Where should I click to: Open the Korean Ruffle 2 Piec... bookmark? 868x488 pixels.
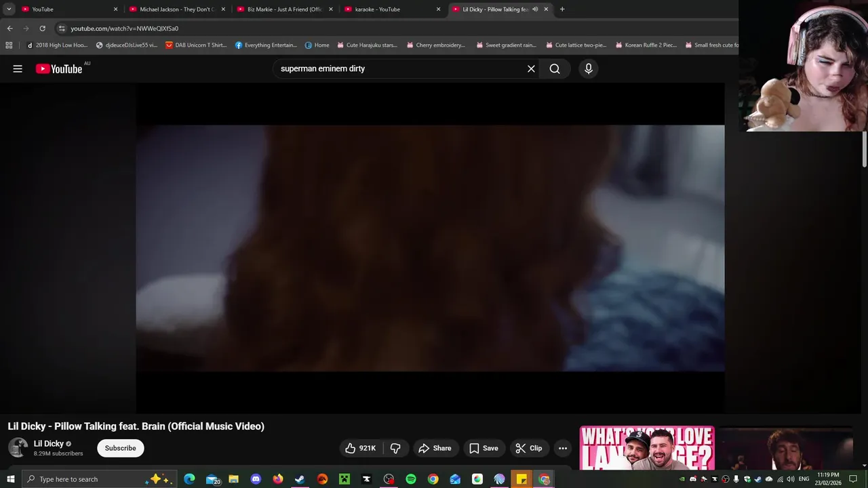click(x=646, y=45)
